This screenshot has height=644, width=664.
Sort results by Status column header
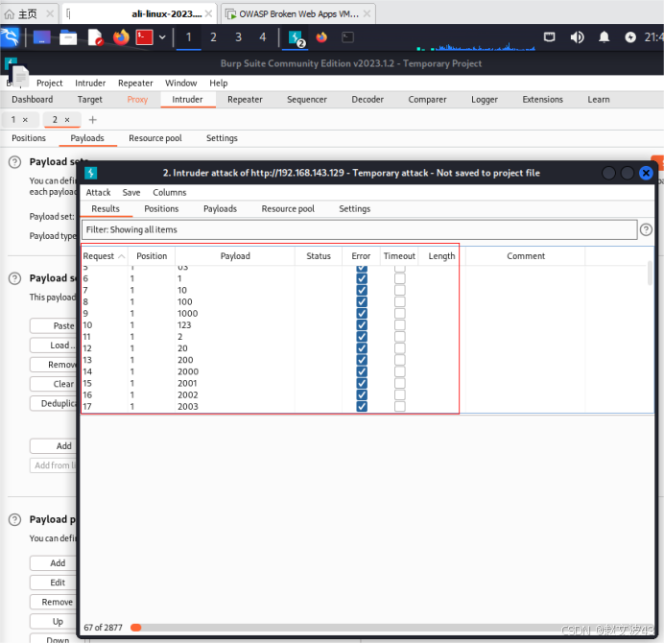[319, 256]
